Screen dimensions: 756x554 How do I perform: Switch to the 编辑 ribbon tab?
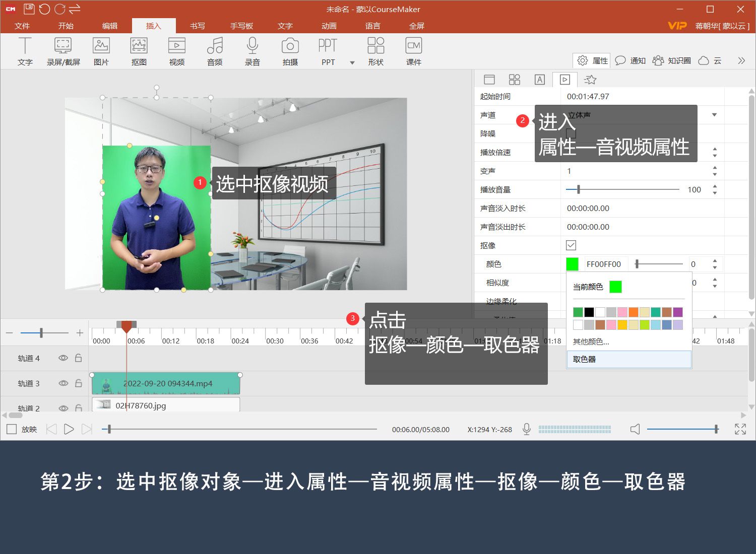click(110, 26)
